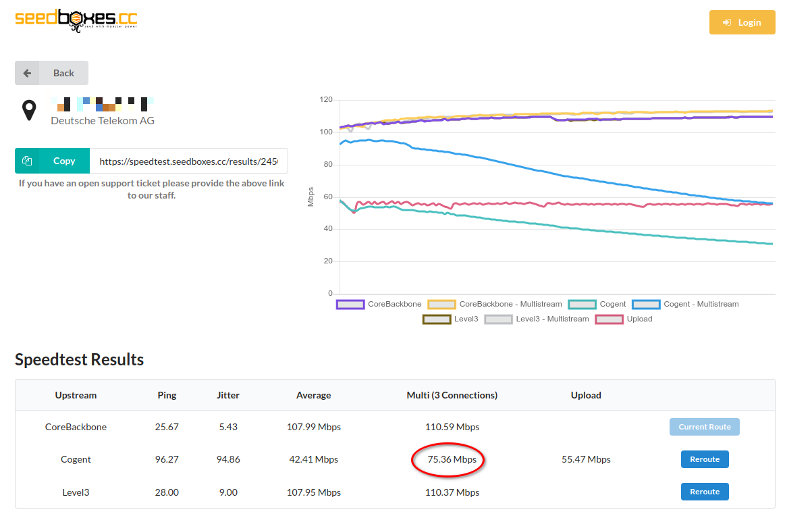Click the Login button
The height and width of the screenshot is (518, 812).
pyautogui.click(x=742, y=22)
